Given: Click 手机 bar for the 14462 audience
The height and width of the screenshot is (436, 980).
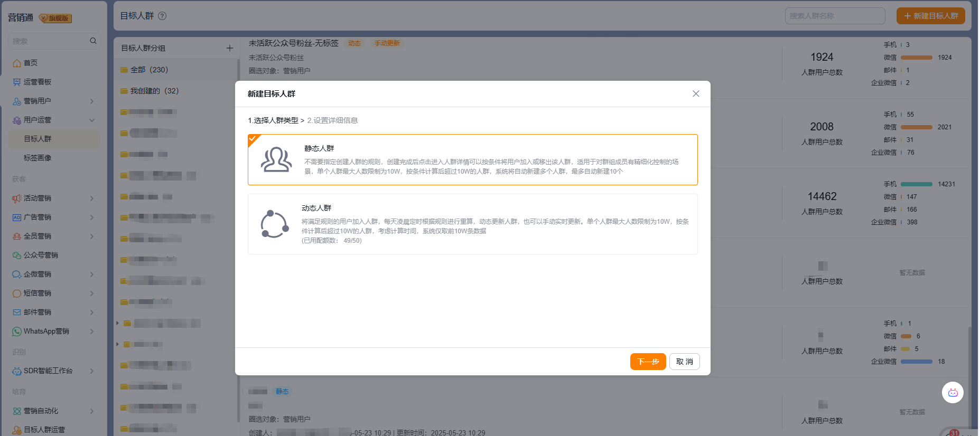Looking at the screenshot, I should pos(916,184).
